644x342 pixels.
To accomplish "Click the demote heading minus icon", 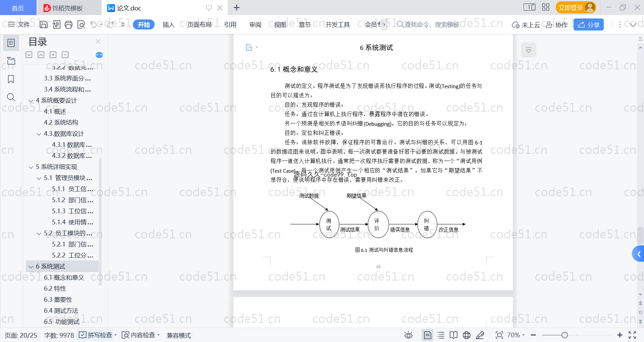I will pos(65,55).
